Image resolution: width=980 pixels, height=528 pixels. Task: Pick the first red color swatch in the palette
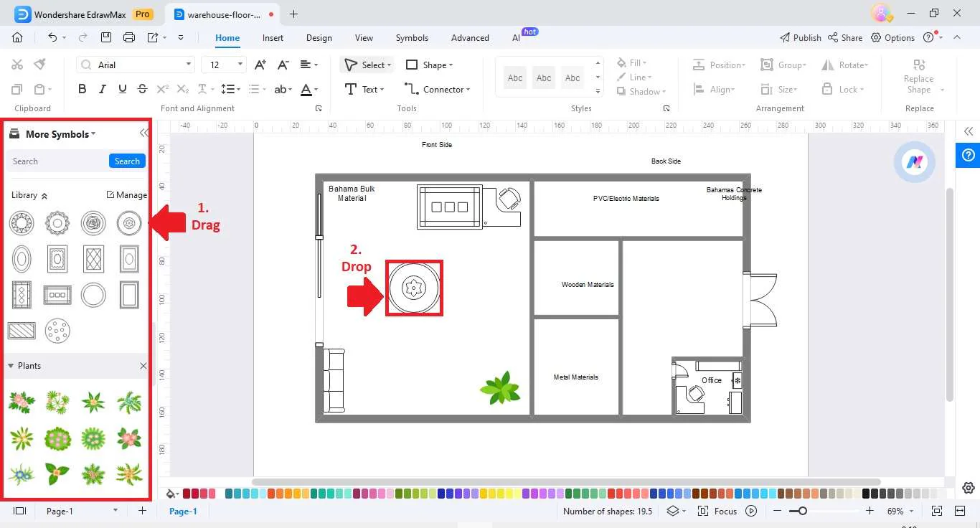pos(187,494)
